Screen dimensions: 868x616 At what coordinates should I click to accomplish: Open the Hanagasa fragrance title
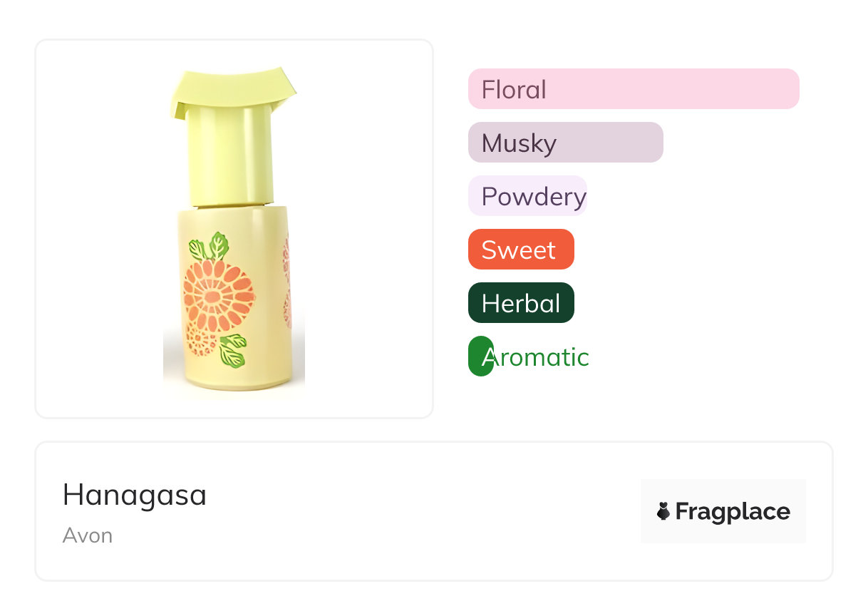[135, 495]
